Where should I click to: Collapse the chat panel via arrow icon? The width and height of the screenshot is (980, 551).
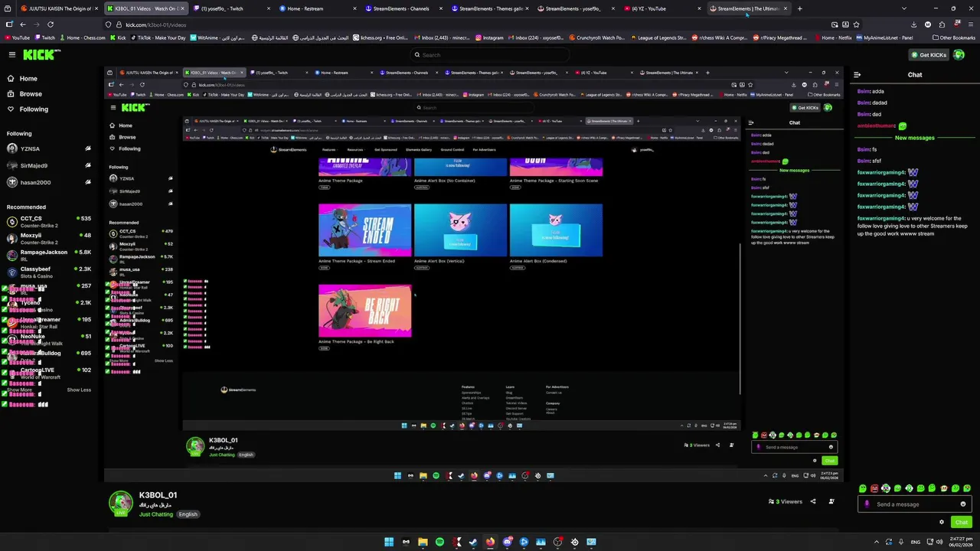[x=857, y=75]
